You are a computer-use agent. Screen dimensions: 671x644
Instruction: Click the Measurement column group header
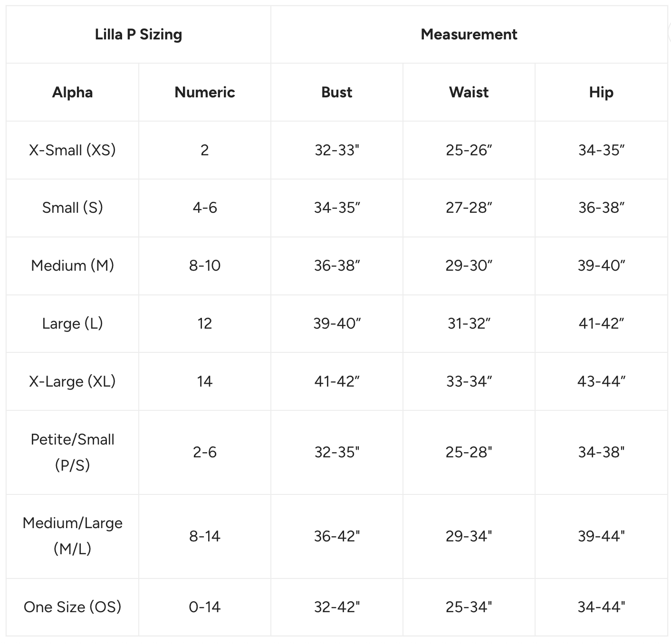click(x=469, y=35)
